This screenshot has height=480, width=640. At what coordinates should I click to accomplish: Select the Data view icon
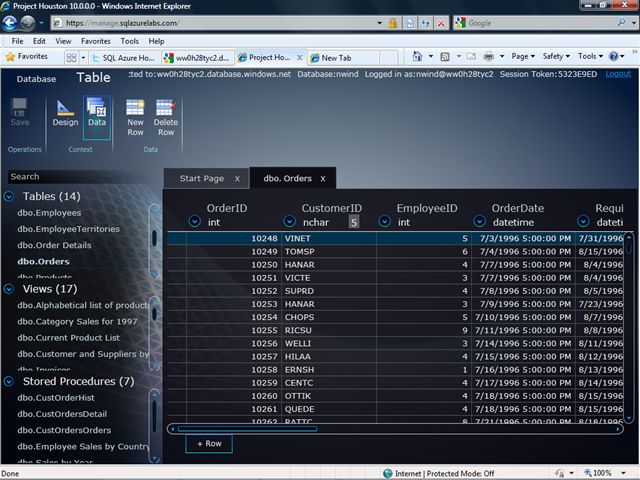(97, 109)
